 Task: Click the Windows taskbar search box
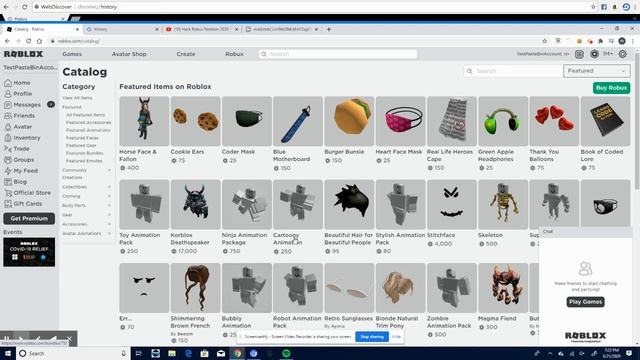(73, 353)
